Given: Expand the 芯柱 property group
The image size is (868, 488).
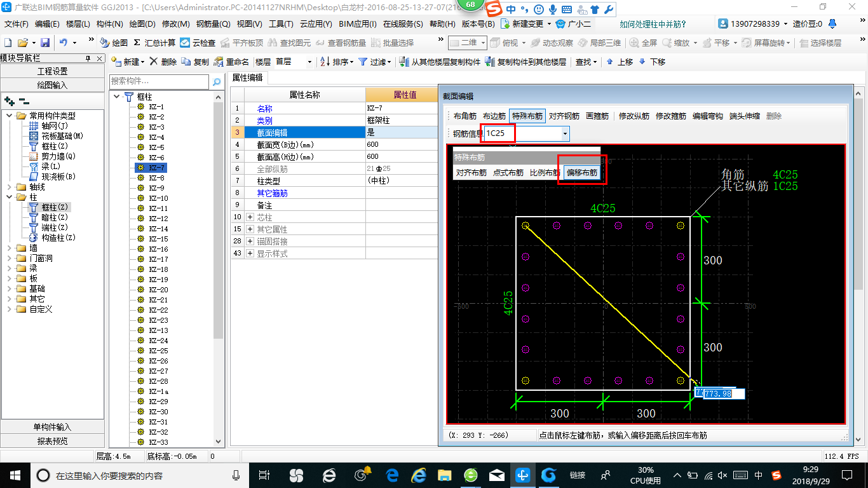Looking at the screenshot, I should 249,217.
